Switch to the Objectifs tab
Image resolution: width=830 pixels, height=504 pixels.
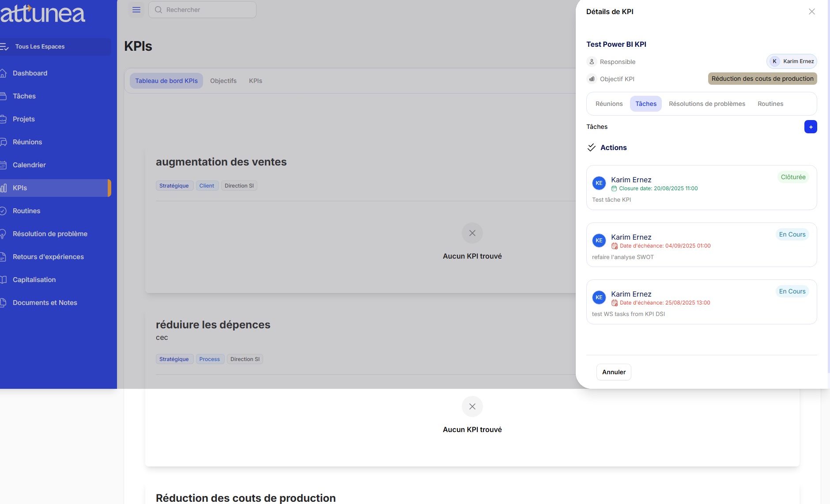click(x=223, y=81)
